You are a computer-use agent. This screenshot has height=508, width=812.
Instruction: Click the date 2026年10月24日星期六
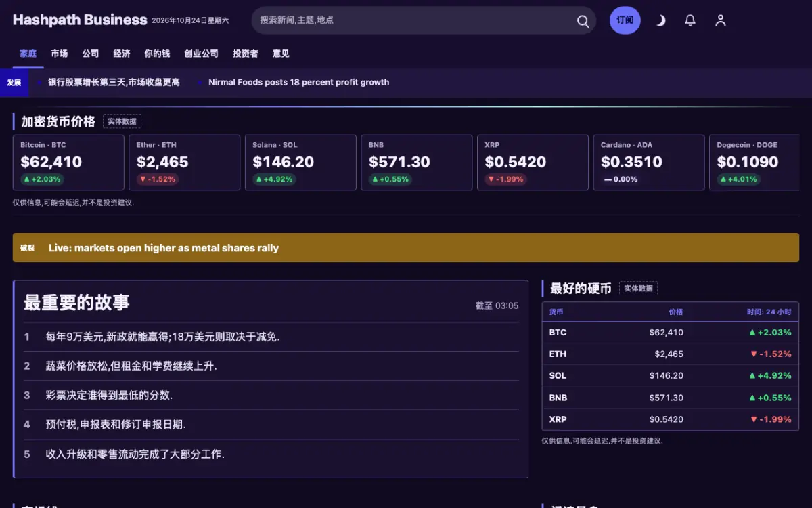tap(190, 20)
